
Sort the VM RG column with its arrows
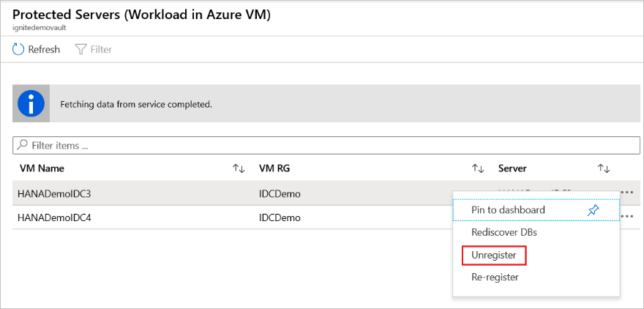478,168
